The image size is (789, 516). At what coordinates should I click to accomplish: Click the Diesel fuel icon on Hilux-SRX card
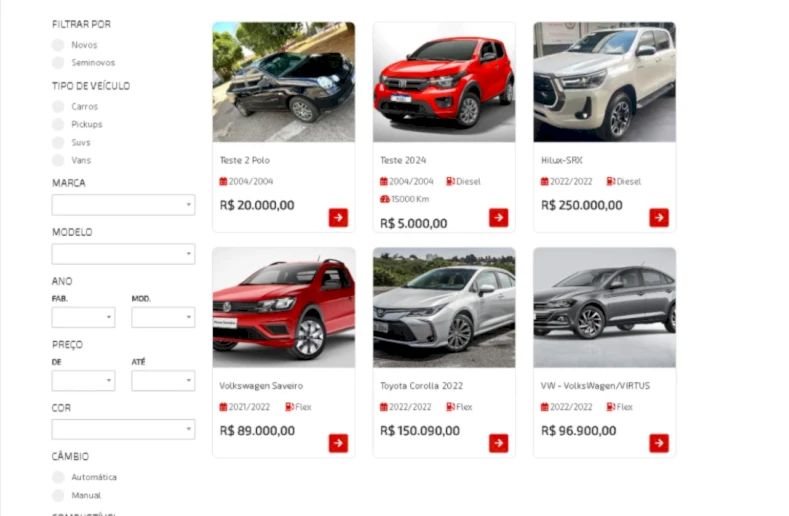611,181
